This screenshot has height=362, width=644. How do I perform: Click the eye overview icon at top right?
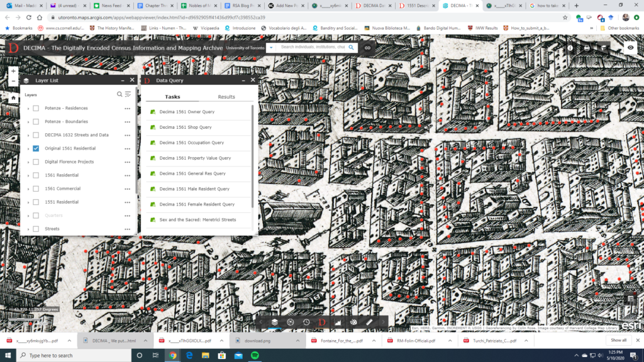[x=631, y=48]
